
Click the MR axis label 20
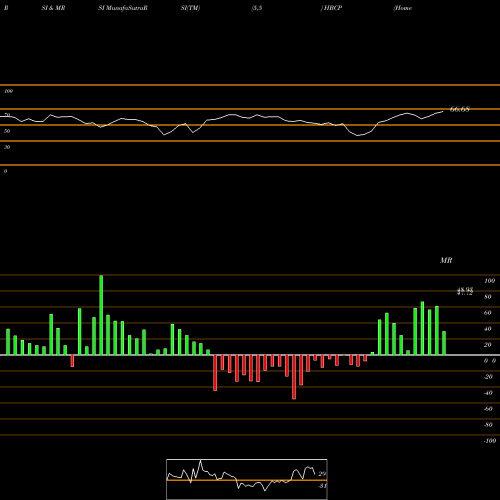(488, 345)
